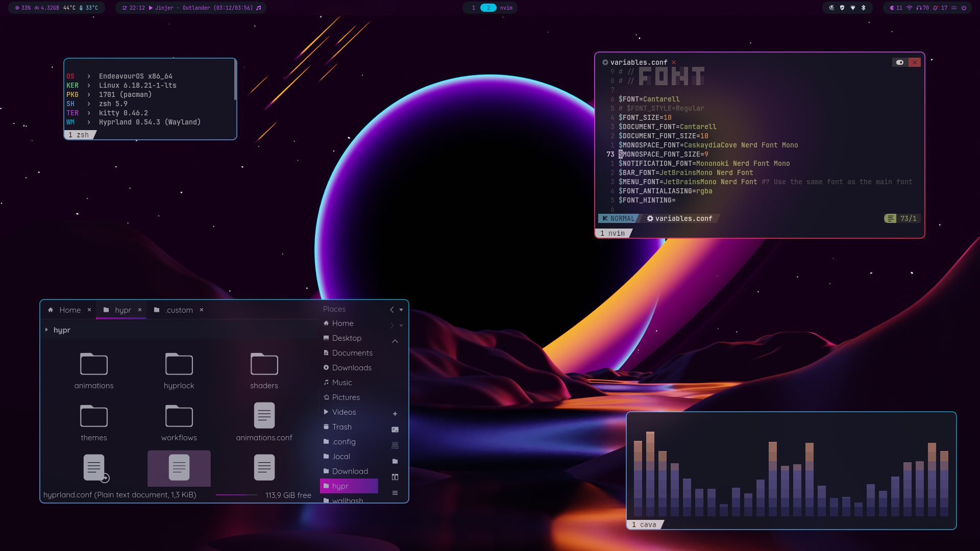
Task: Open the hamburger menu in file manager
Action: [x=395, y=493]
